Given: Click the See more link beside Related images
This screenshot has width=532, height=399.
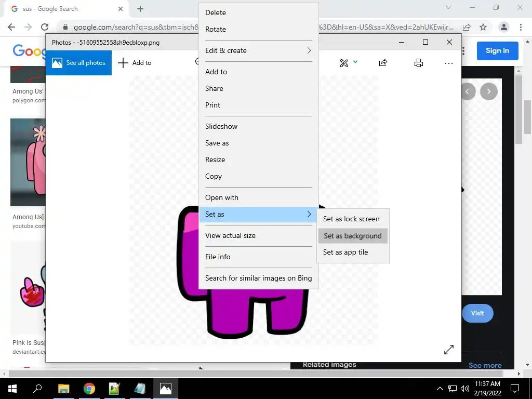Looking at the screenshot, I should coord(485,365).
